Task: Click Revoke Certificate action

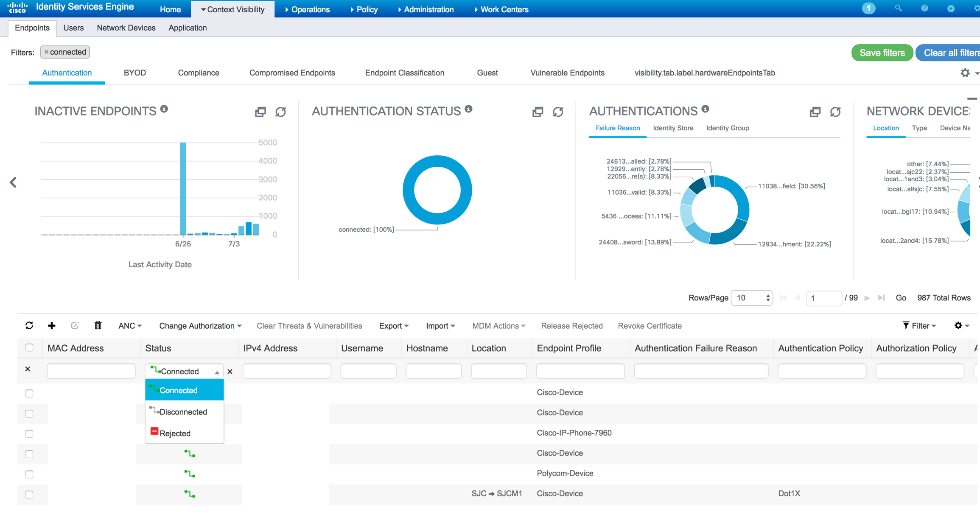Action: 650,326
